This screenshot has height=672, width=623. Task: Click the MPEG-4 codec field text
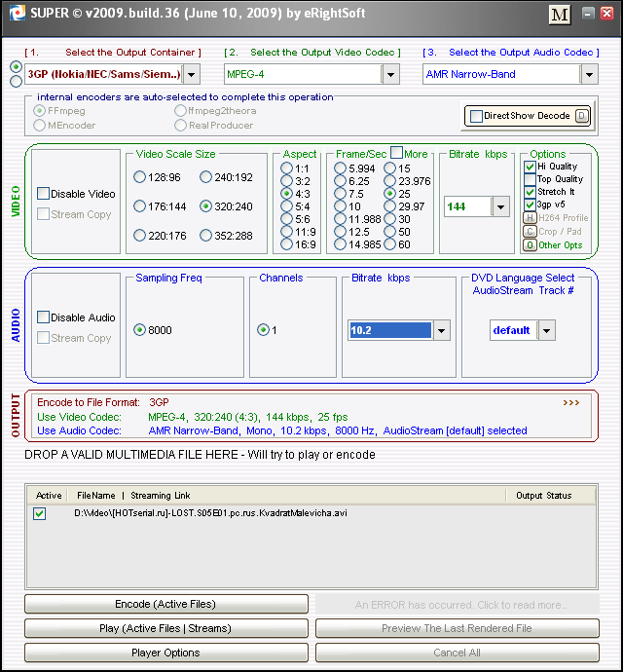[245, 75]
